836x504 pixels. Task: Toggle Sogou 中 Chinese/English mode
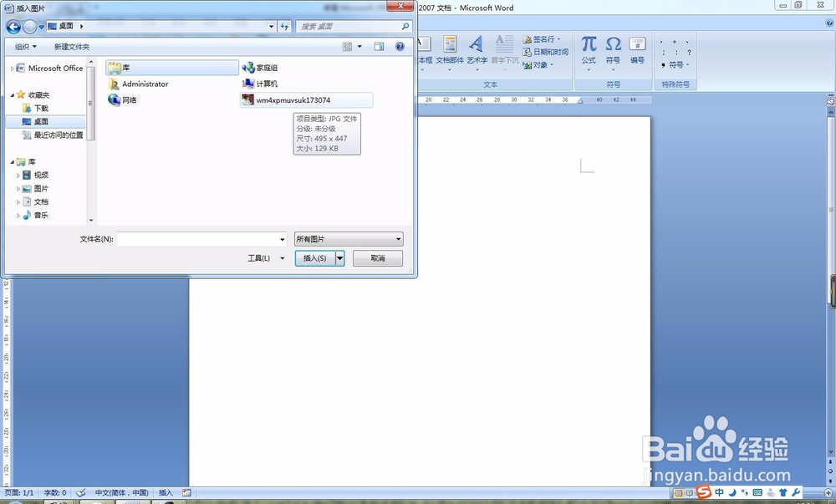point(719,493)
